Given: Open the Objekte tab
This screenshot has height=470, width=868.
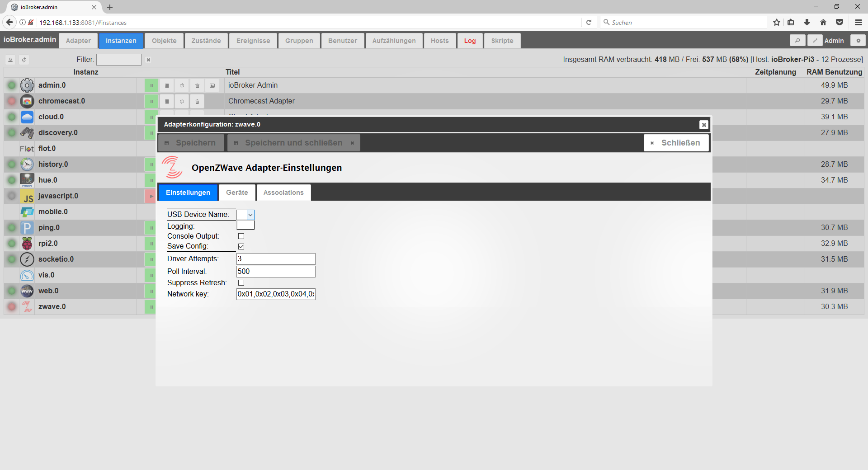Looking at the screenshot, I should 164,41.
